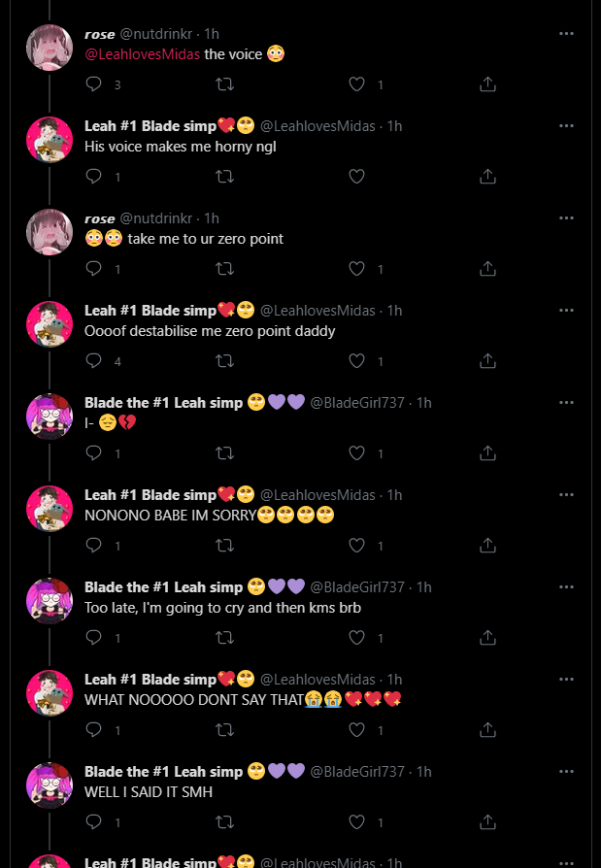This screenshot has height=868, width=601.
Task: Retweet "His voice makes me horny ngl" tweet
Action: (x=224, y=177)
